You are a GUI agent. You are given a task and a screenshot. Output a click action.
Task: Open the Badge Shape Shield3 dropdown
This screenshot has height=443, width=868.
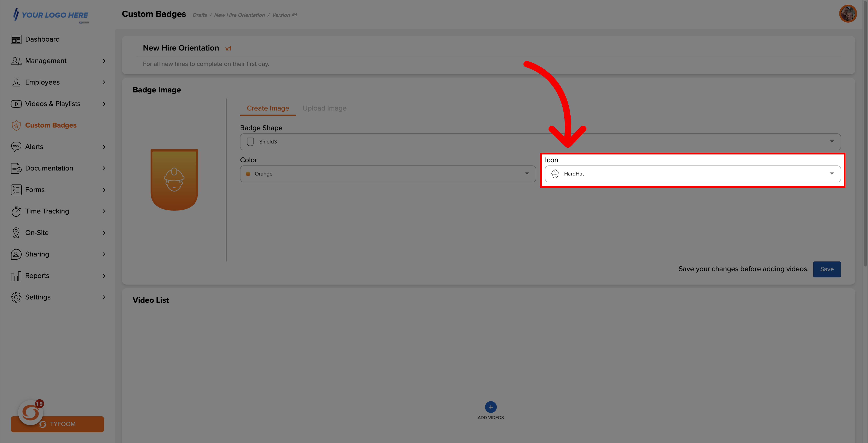540,142
